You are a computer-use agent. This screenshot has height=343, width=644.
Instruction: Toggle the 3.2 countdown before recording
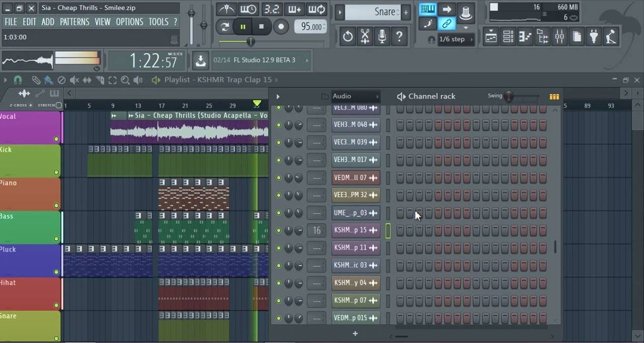tap(272, 9)
